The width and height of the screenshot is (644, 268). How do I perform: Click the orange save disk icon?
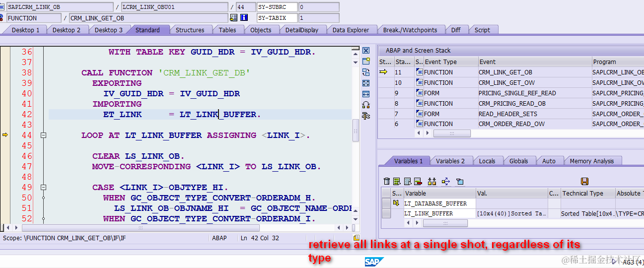(x=584, y=182)
